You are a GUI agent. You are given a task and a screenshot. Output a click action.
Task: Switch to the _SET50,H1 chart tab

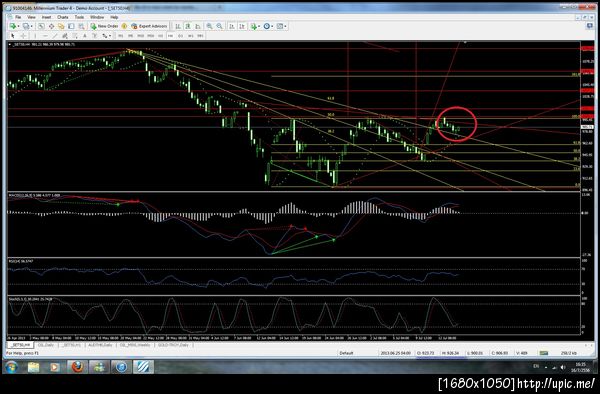(71, 345)
